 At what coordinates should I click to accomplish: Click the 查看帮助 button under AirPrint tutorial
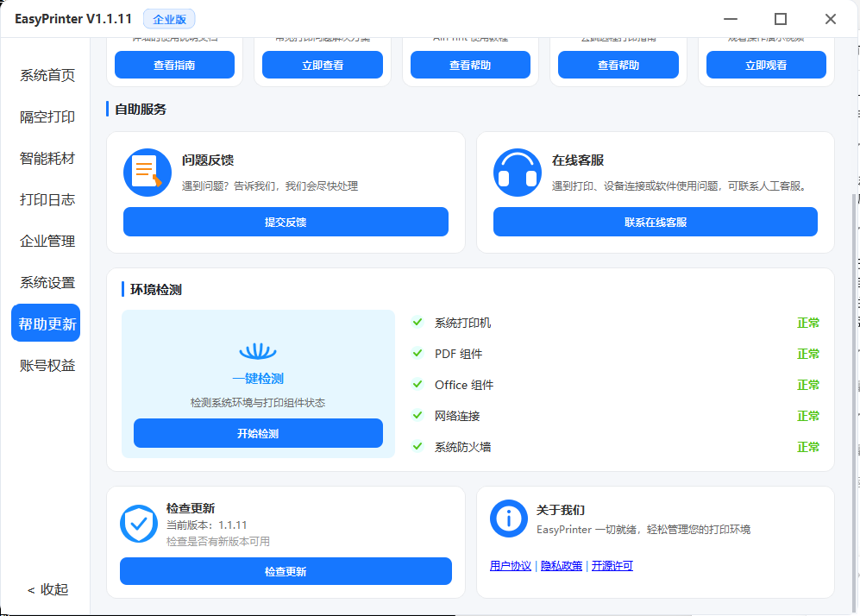click(x=470, y=65)
